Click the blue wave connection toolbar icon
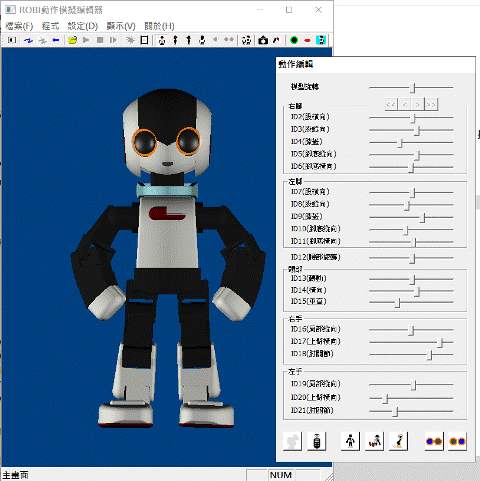The height and width of the screenshot is (481, 480). click(28, 40)
